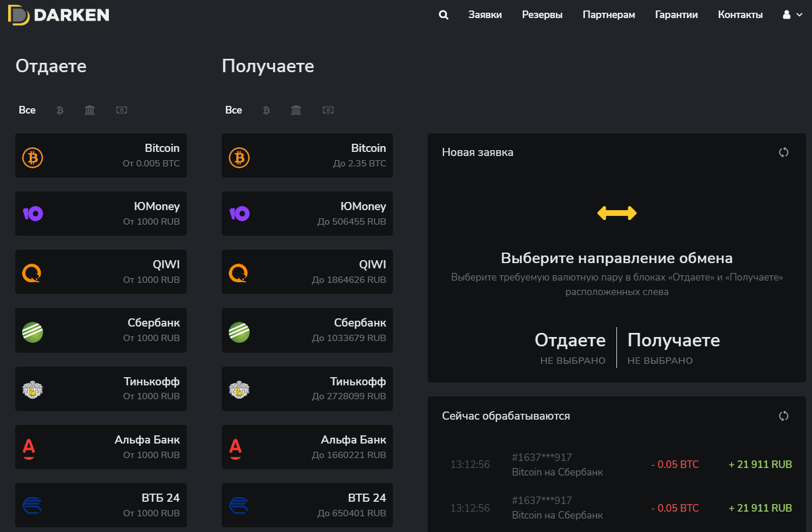Filter Получаете by the bank building icon
812x532 pixels.
(x=296, y=110)
